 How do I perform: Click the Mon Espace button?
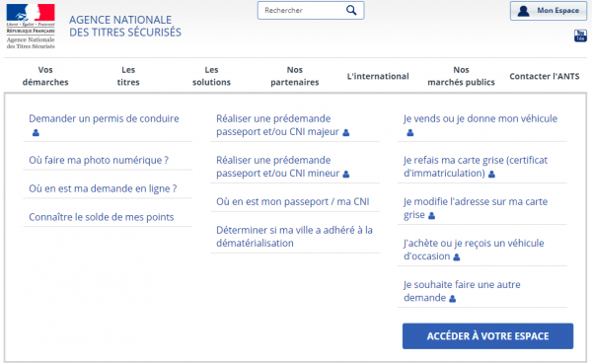coord(549,11)
